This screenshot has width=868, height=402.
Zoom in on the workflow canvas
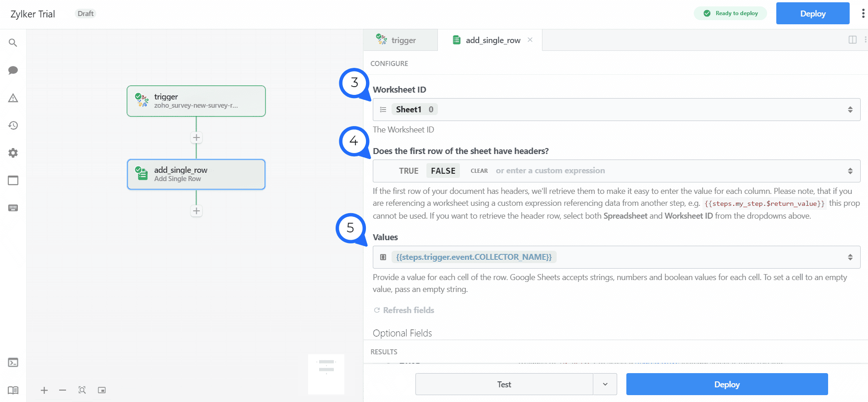tap(44, 390)
